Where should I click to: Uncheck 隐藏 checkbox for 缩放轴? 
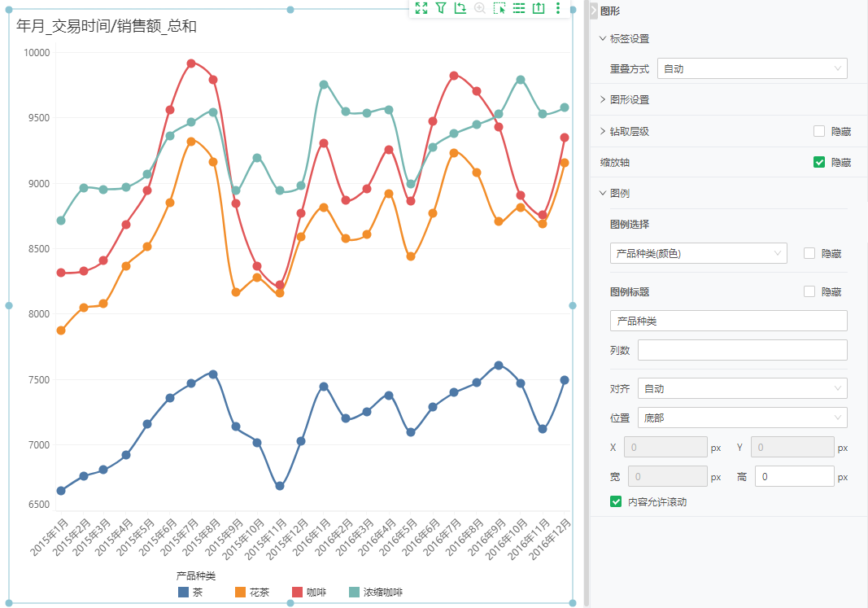click(819, 162)
